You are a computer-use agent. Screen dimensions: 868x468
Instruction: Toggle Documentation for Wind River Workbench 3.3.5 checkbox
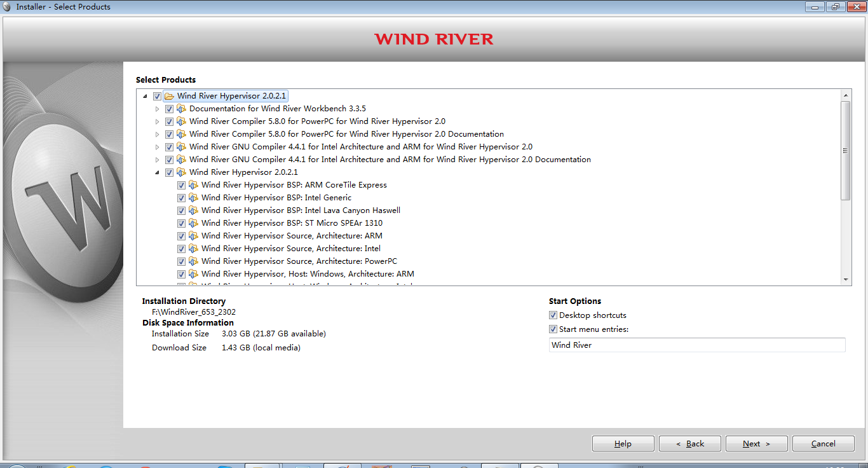click(x=169, y=109)
